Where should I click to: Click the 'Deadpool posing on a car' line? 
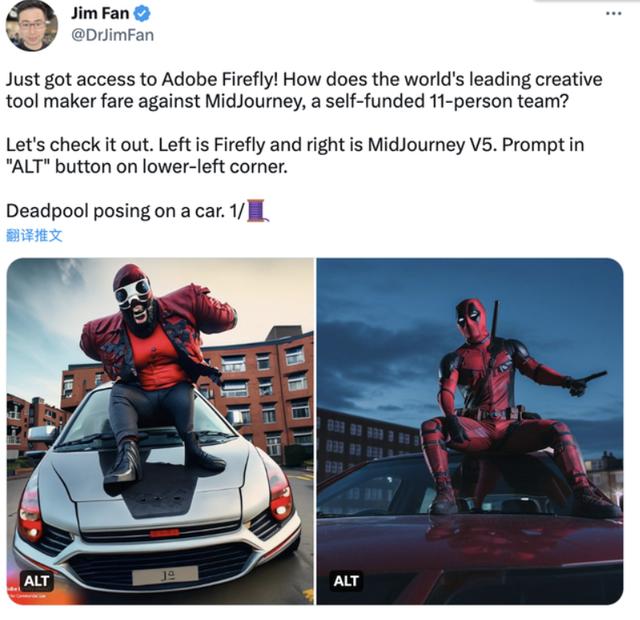pos(125,211)
